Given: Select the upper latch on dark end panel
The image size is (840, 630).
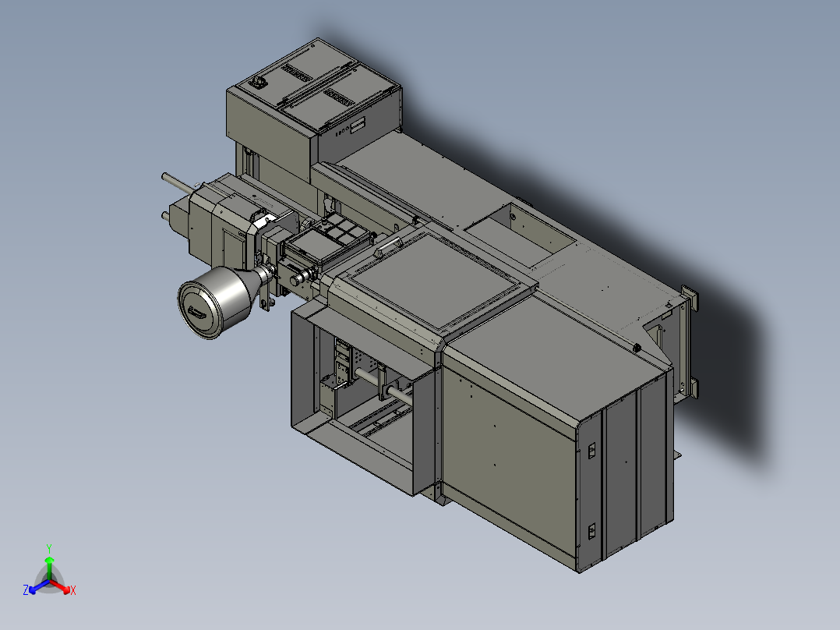Looking at the screenshot, I should (592, 451).
